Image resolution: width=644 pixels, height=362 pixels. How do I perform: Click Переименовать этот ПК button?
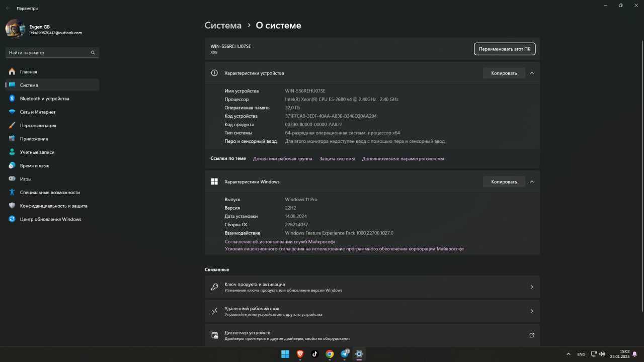505,49
